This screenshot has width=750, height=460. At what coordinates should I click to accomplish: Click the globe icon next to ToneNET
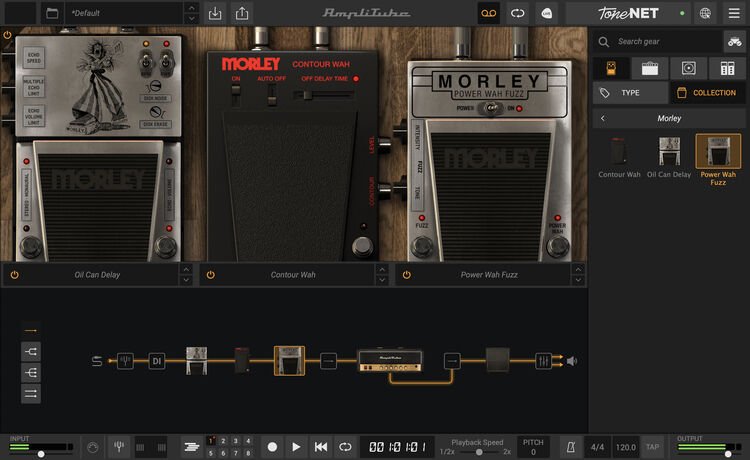tap(707, 13)
